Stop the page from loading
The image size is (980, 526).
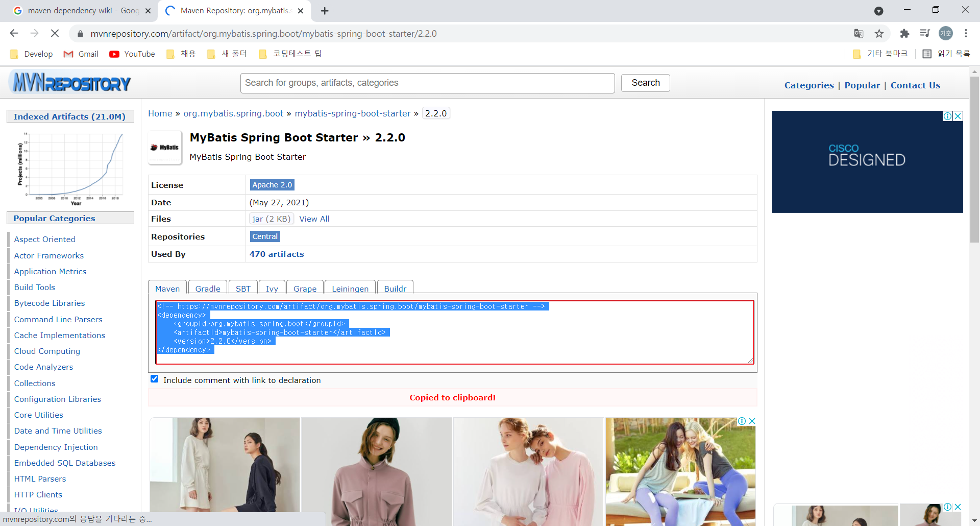pos(55,33)
